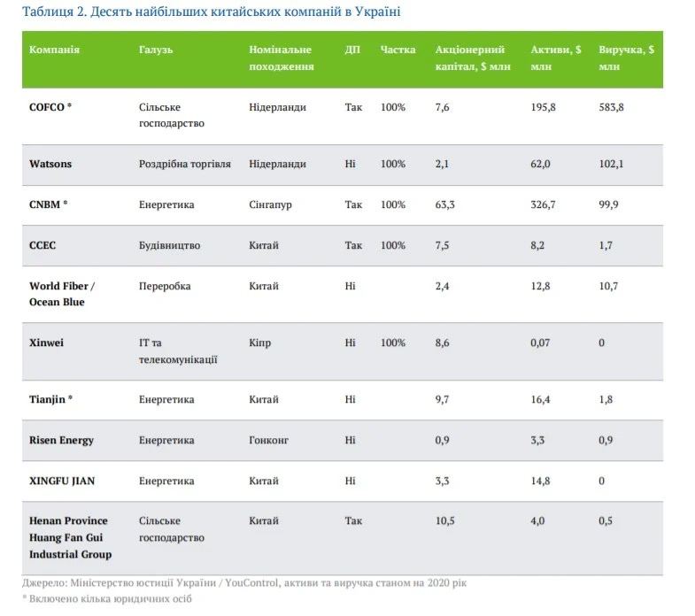Viewport: 695px width, 616px height.
Task: Click the 'Частка' column header
Action: click(398, 50)
